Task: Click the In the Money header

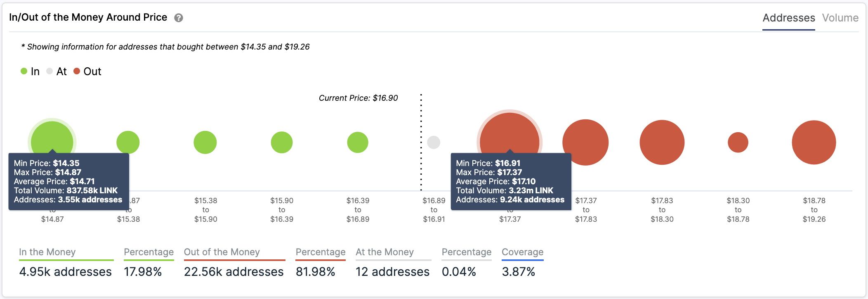Action: pos(47,252)
